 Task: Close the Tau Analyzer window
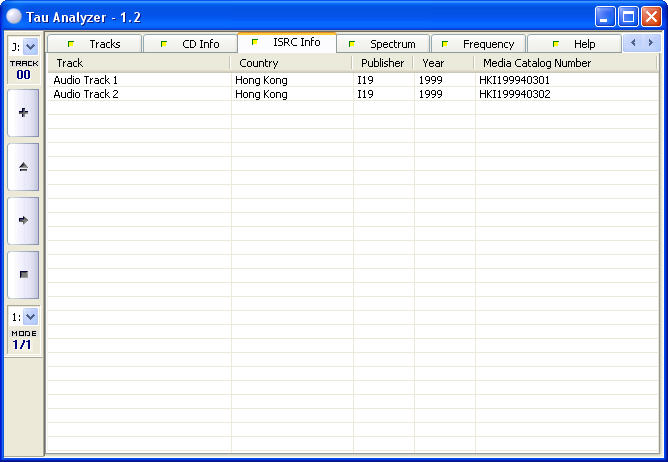click(x=651, y=17)
